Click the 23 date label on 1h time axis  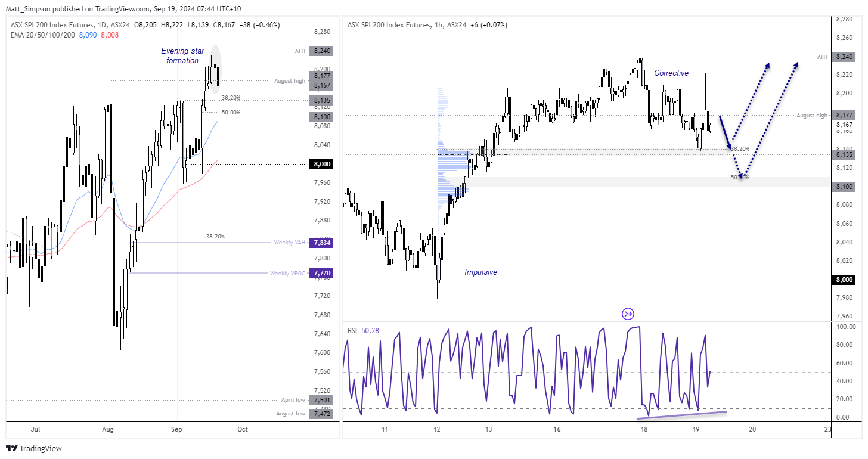pyautogui.click(x=828, y=429)
